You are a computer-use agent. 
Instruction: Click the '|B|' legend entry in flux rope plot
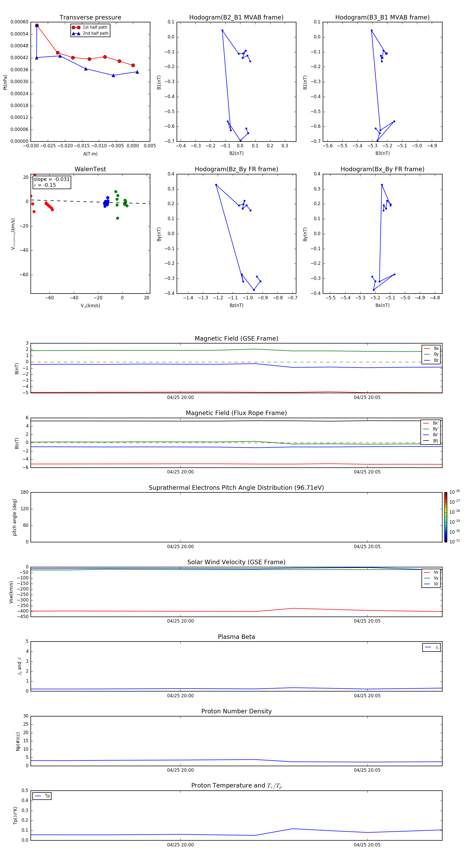coord(431,441)
